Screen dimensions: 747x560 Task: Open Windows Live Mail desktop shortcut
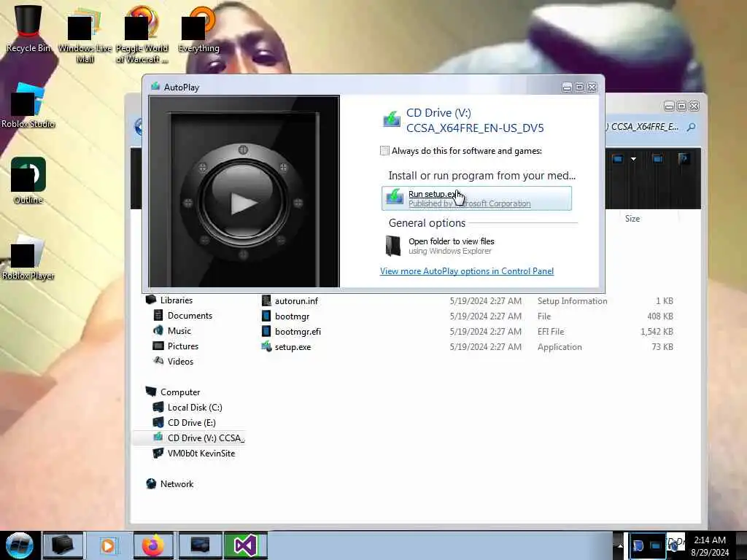click(x=85, y=34)
